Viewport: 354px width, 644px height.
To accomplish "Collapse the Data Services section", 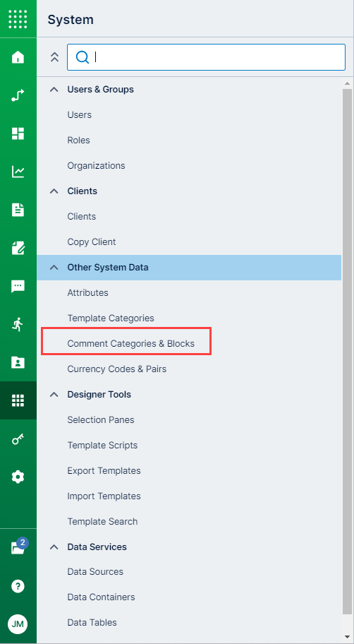I will pyautogui.click(x=54, y=547).
